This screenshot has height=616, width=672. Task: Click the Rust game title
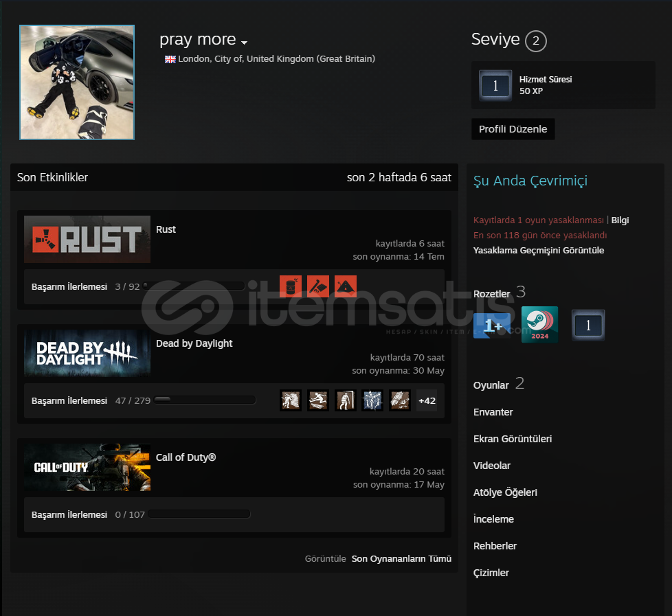[x=166, y=229]
